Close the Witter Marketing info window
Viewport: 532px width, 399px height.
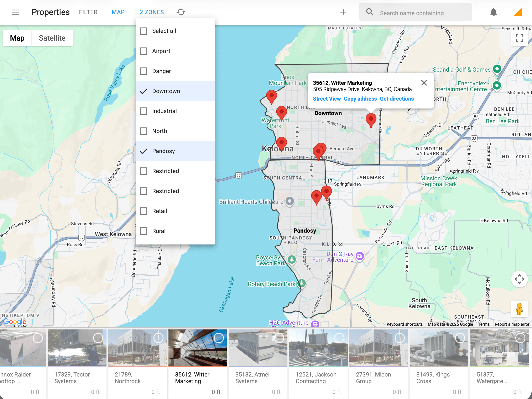point(424,83)
